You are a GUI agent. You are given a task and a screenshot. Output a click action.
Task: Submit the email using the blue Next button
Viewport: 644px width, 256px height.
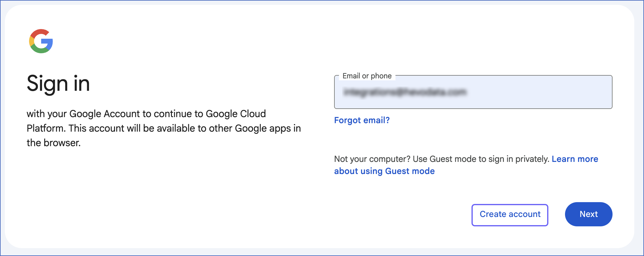point(588,214)
